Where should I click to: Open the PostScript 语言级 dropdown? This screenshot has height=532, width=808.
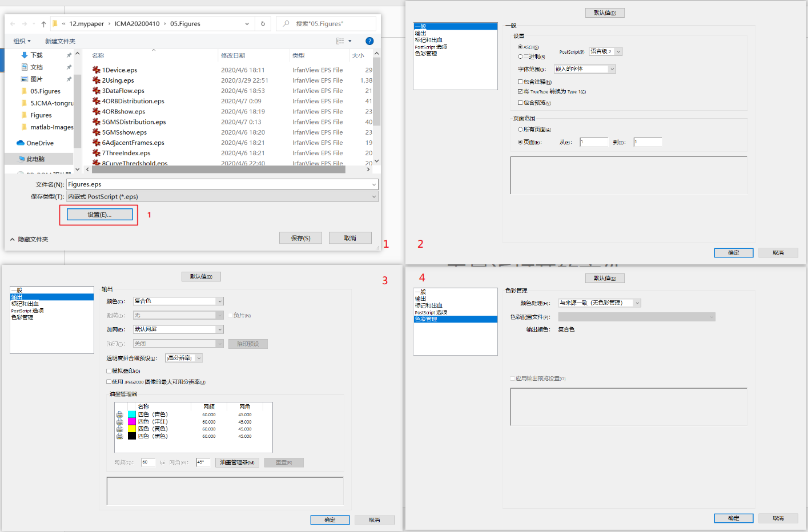click(x=605, y=51)
